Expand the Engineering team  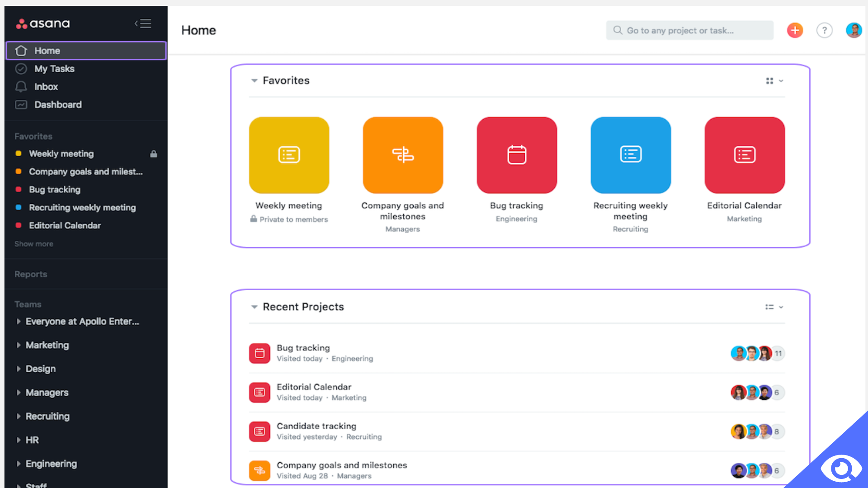click(19, 464)
